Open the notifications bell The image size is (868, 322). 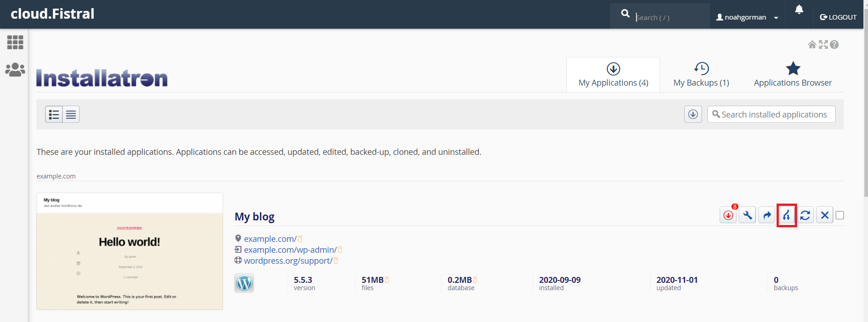(799, 10)
